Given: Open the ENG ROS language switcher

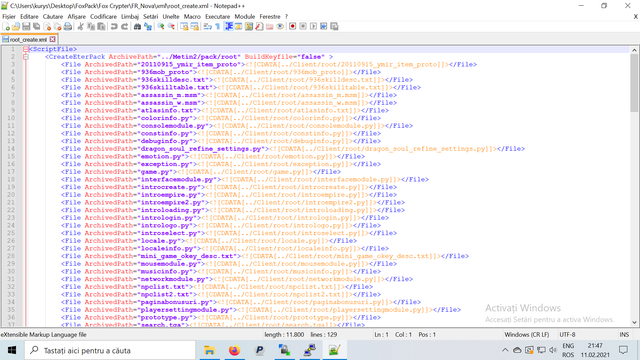Looking at the screenshot, I should [x=568, y=350].
